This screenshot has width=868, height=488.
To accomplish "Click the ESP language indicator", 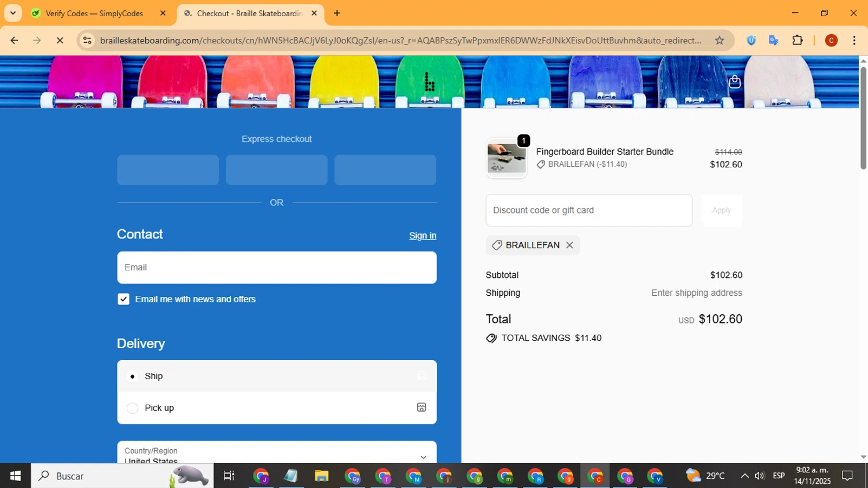I will click(x=779, y=476).
